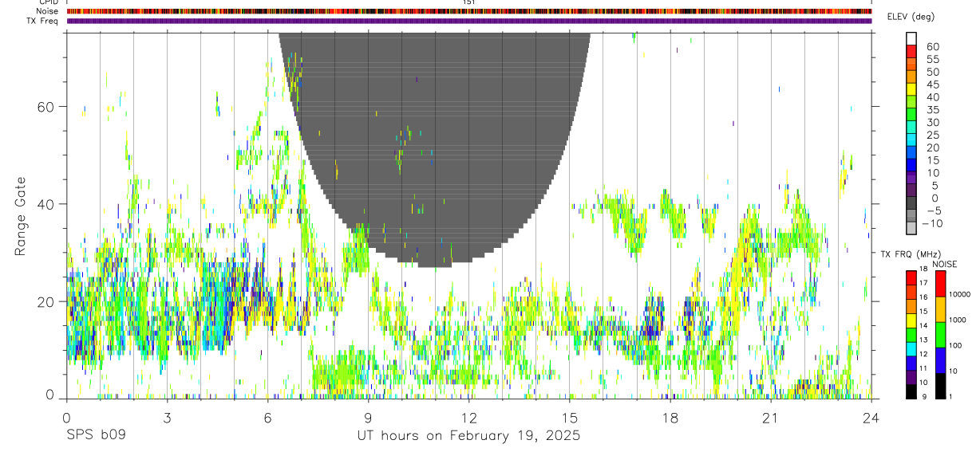Select the yellow 40–45 degree elevation swatch

911,89
